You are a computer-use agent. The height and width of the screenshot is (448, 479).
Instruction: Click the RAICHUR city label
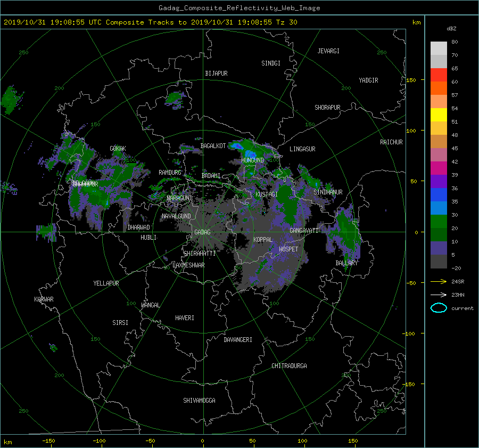coord(391,142)
